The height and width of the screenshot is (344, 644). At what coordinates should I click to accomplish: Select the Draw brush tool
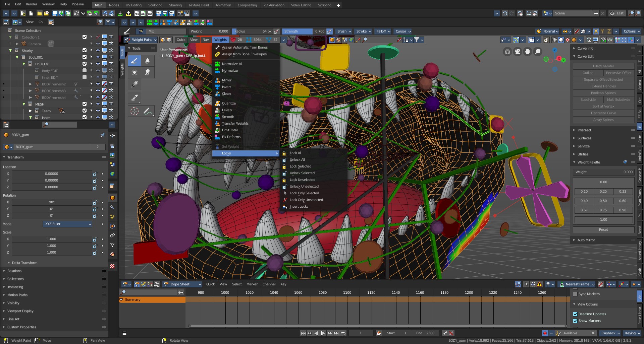click(135, 61)
